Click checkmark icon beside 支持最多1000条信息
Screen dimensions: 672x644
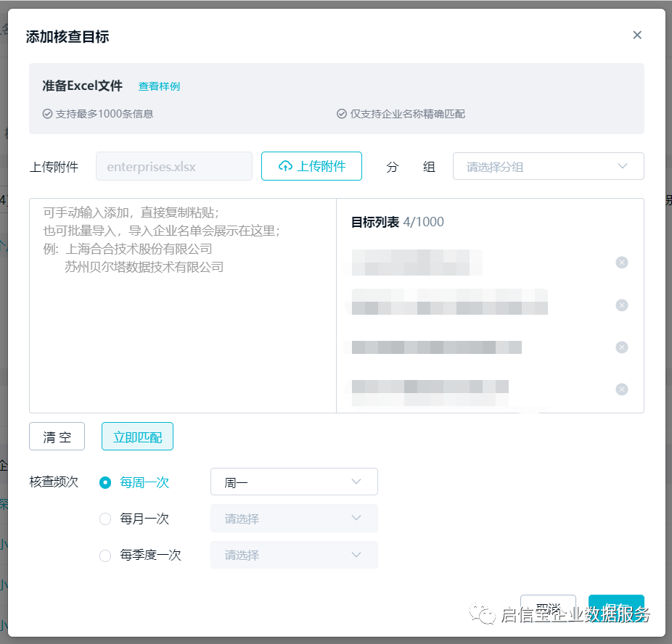(x=47, y=114)
